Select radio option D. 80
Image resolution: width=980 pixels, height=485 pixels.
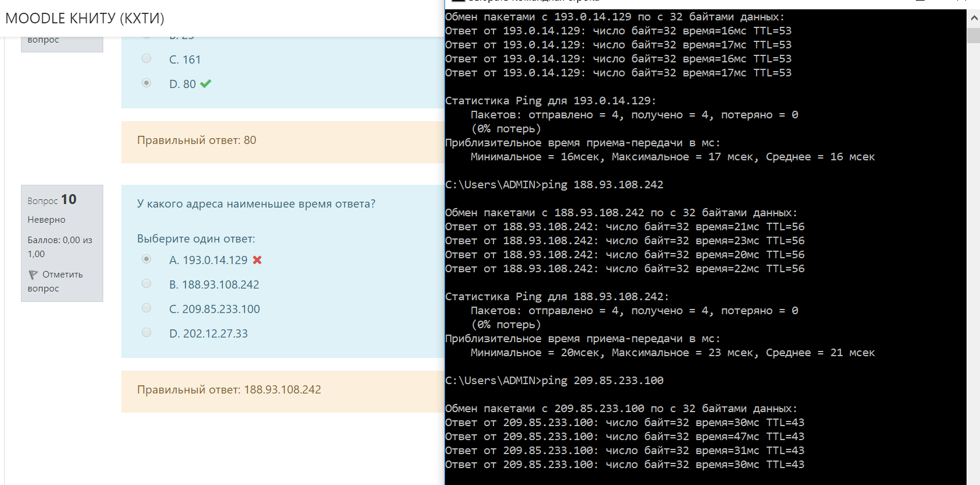(146, 83)
